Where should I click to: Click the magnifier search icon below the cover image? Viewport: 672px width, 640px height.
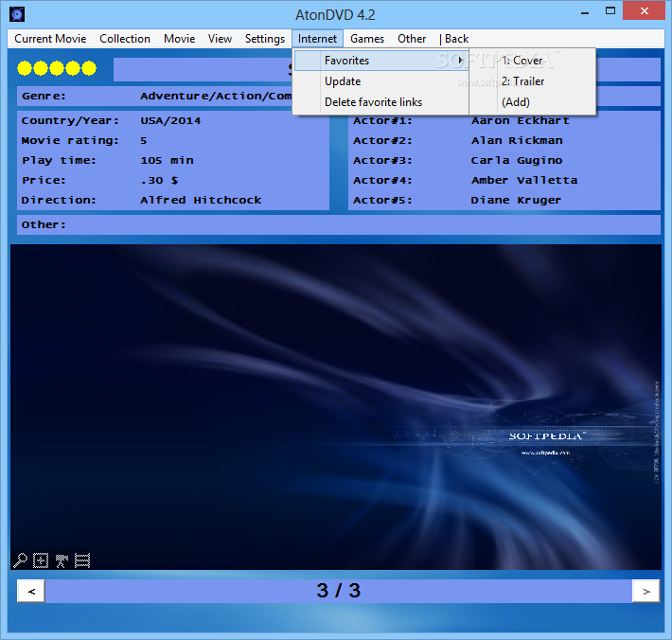20,560
